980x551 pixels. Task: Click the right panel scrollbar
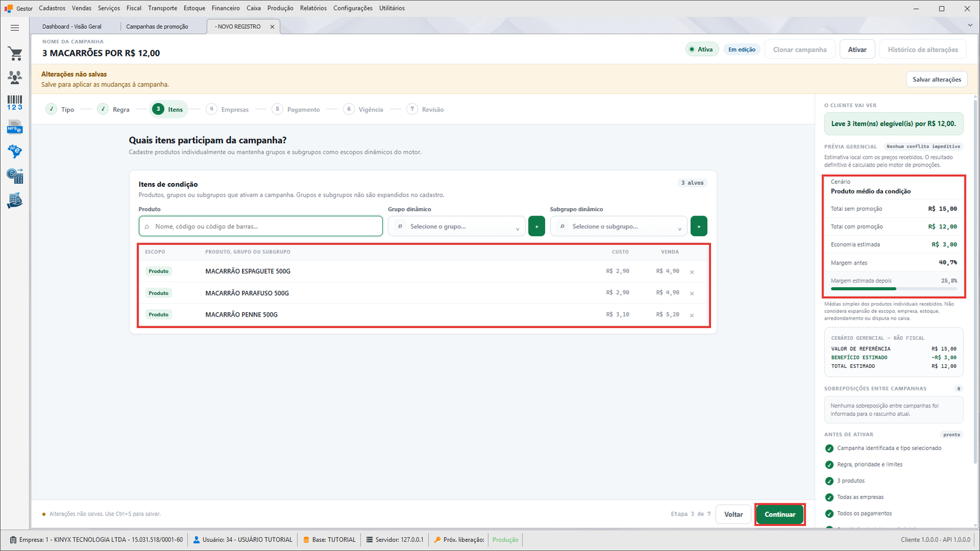(x=974, y=282)
